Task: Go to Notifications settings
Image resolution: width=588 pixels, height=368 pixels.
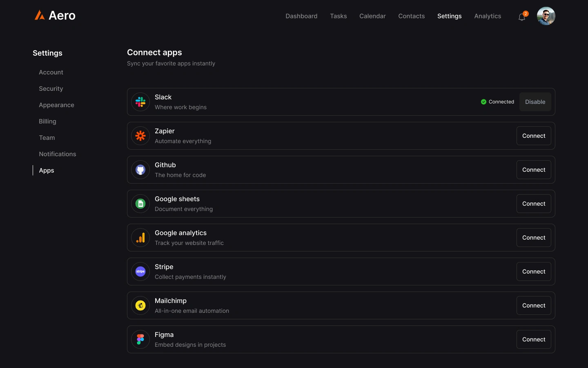Action: 58,154
